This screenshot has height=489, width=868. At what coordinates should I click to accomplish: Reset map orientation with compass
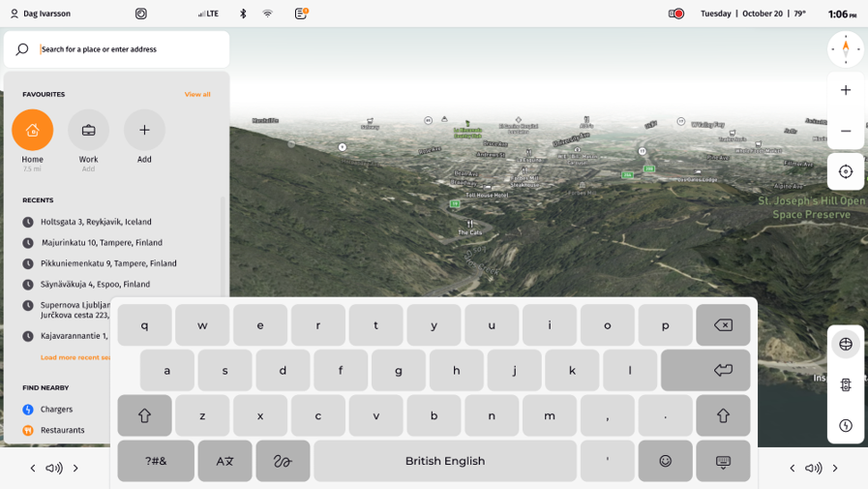point(846,49)
